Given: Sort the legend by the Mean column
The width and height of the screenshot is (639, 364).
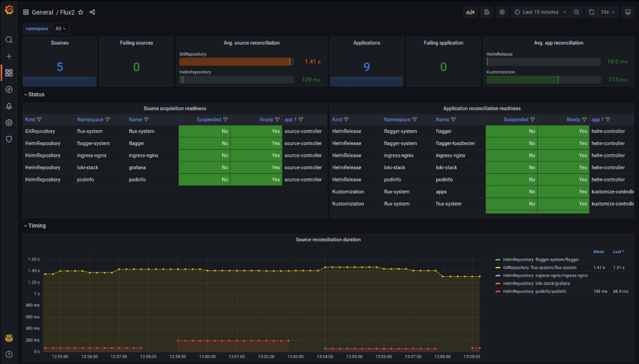Looking at the screenshot, I should tap(598, 251).
